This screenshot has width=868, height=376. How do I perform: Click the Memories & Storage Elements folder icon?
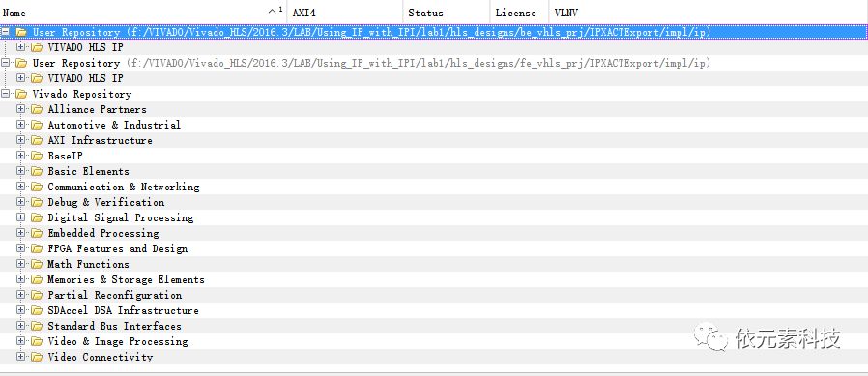[x=37, y=279]
